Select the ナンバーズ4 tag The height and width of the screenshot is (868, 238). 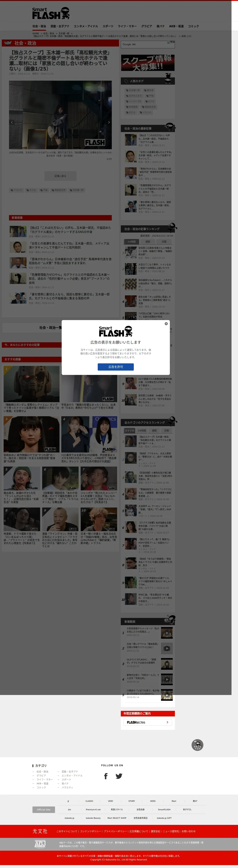click(134, 101)
